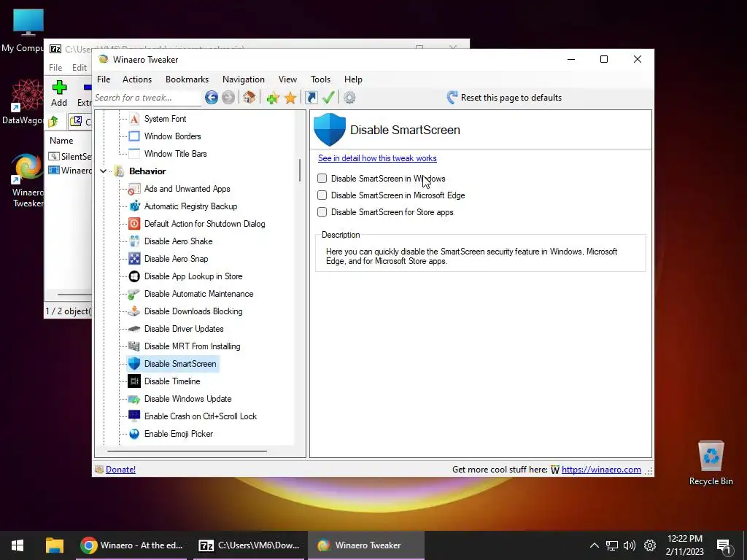Click Reset this page to defaults
Viewport: 747px width, 560px height.
504,98
